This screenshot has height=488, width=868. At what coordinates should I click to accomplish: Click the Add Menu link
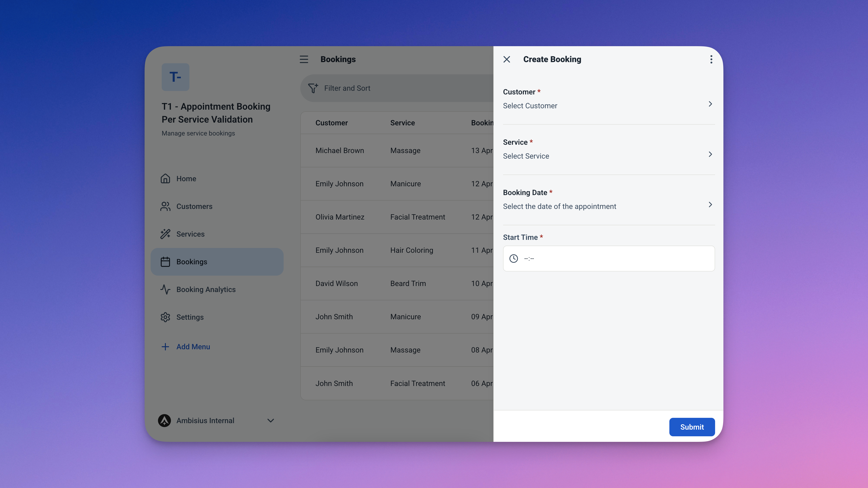tap(193, 346)
